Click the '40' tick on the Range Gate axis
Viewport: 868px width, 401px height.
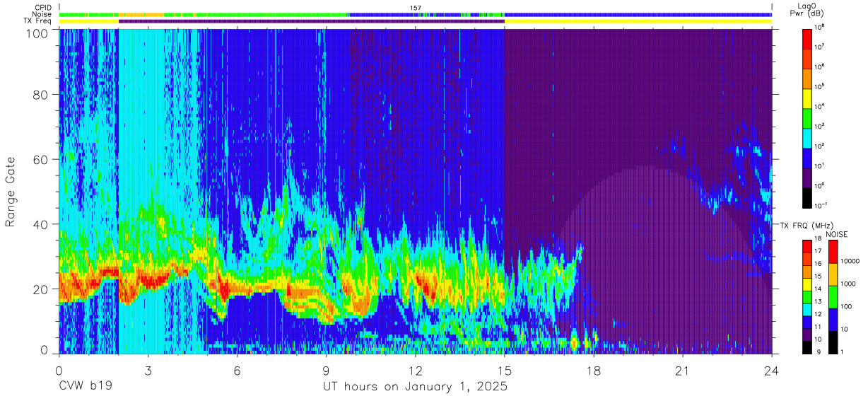41,224
